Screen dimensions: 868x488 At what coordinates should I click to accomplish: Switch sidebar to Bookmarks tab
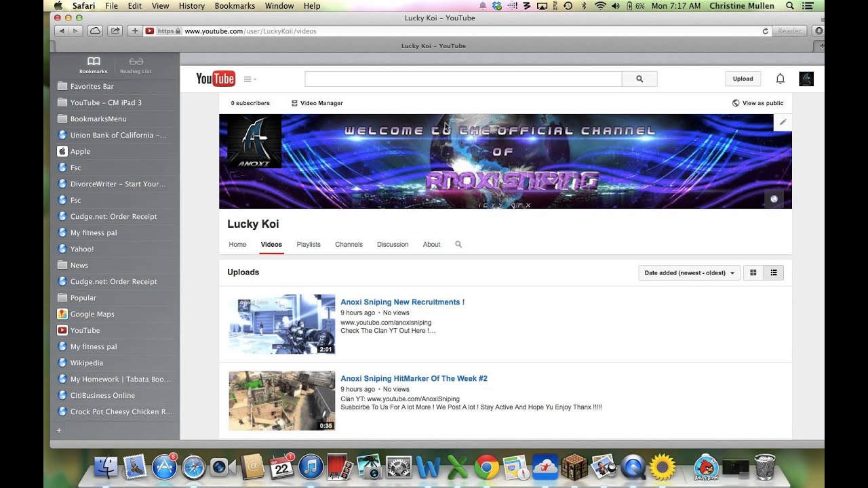(x=94, y=65)
